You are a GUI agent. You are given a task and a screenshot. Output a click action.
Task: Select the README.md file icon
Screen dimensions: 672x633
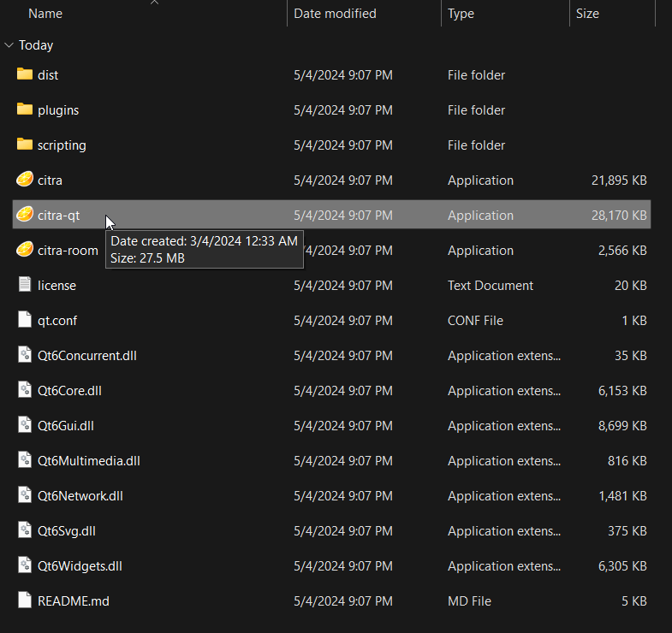click(x=25, y=600)
